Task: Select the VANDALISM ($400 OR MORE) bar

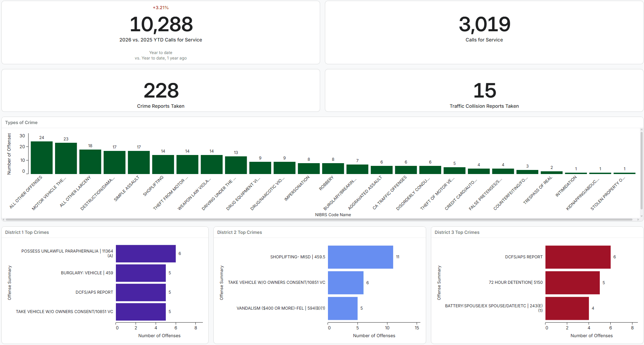Action: [343, 308]
